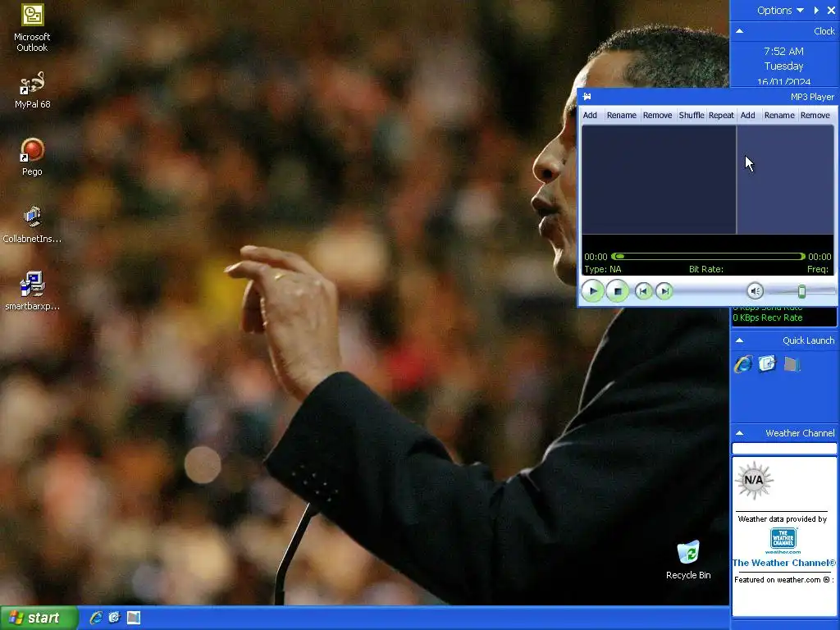Collapse the Clock panel
The height and width of the screenshot is (630, 840).
(739, 31)
